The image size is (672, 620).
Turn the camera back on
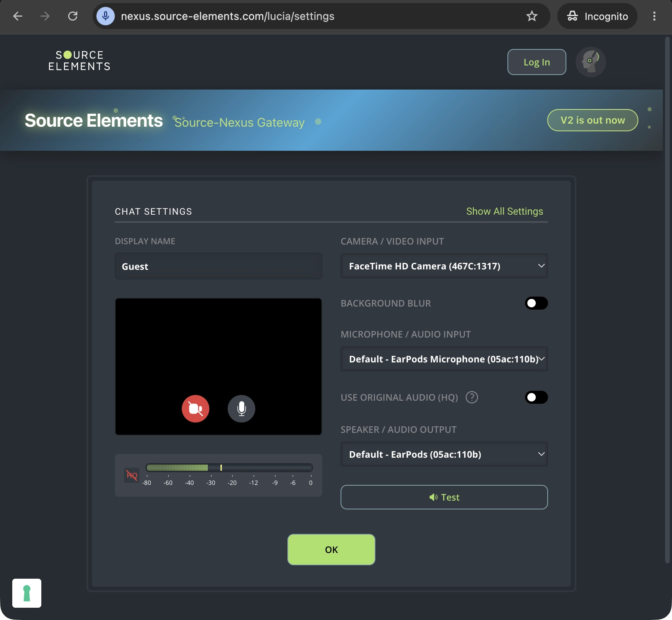[x=195, y=409]
